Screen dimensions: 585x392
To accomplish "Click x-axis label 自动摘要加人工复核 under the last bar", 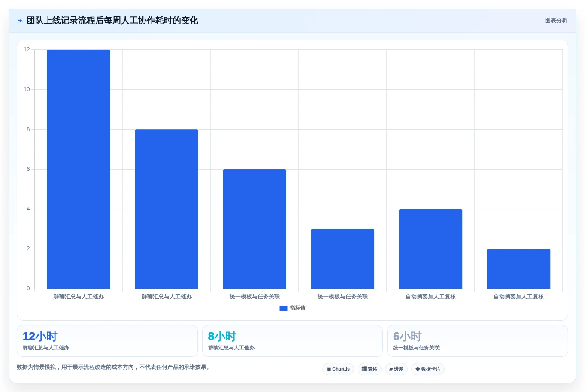I will [x=518, y=297].
